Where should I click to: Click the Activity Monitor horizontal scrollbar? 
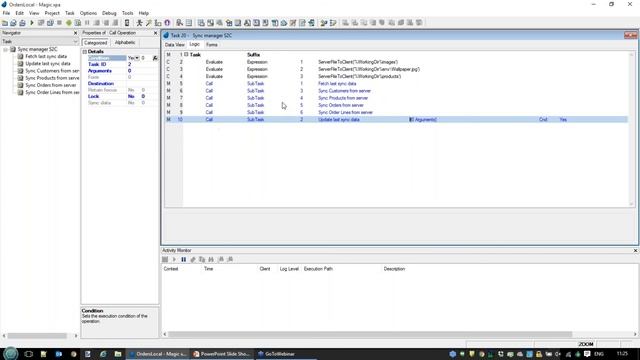pos(370,334)
